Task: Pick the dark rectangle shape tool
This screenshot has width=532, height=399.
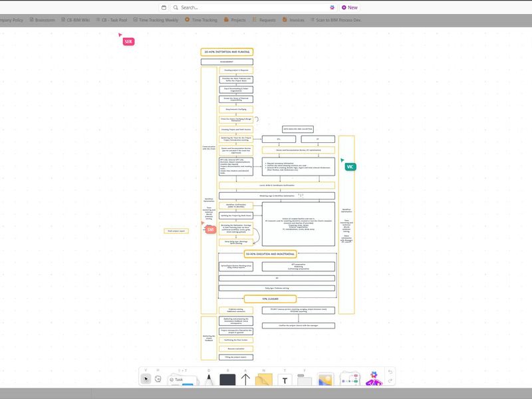Action: pyautogui.click(x=227, y=379)
